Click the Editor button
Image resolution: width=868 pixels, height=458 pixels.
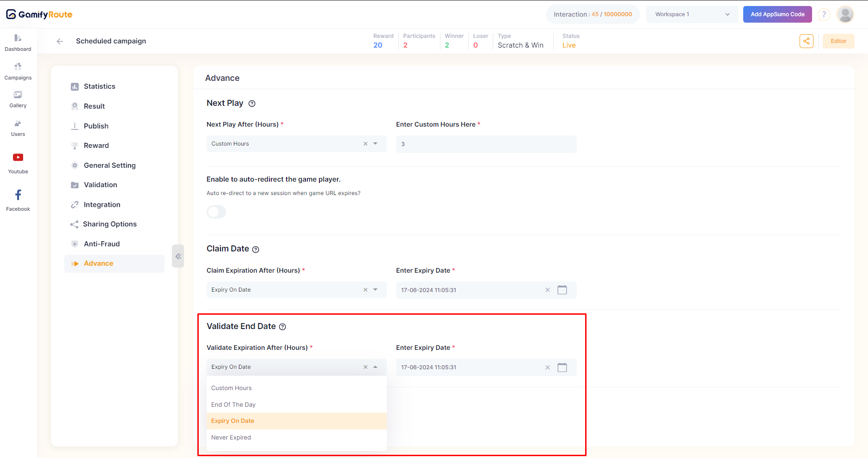point(838,41)
